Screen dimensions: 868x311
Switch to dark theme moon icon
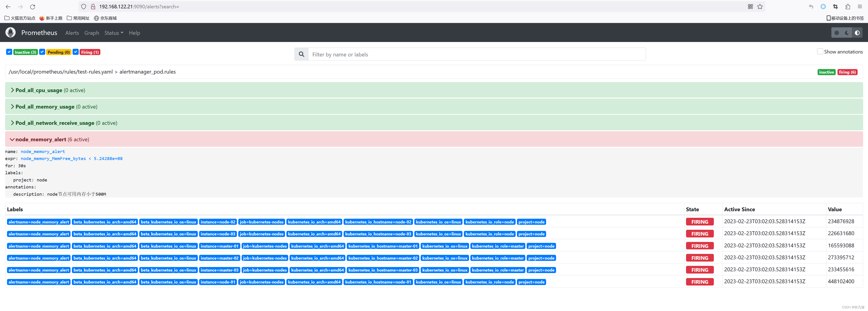coord(847,33)
